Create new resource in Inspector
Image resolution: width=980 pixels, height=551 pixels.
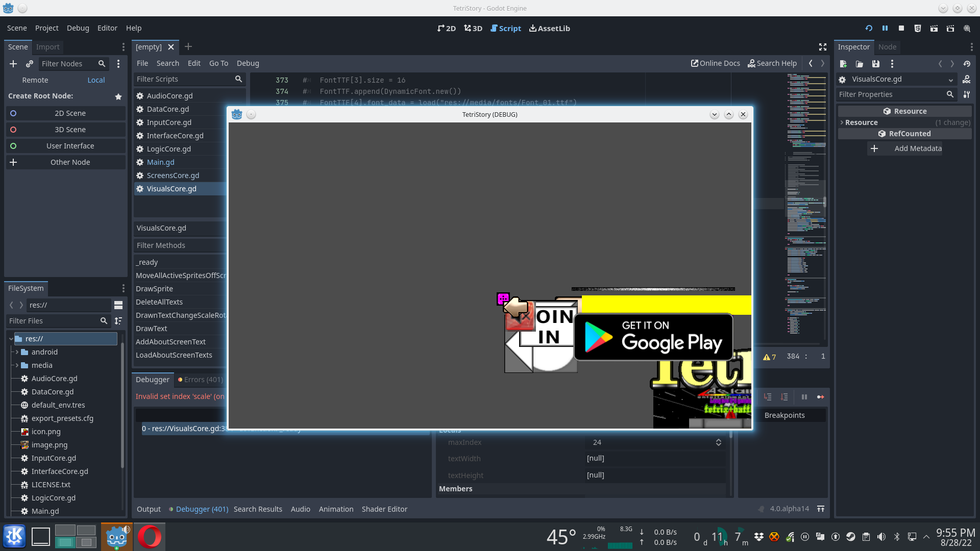(843, 64)
